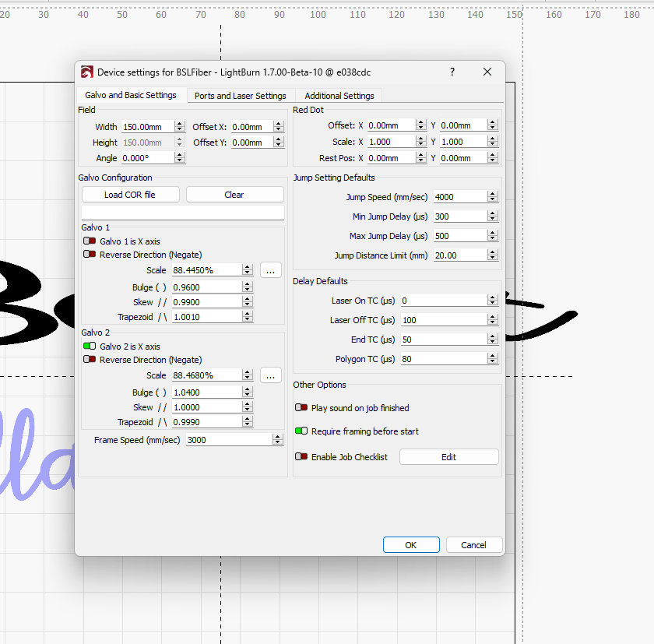Image resolution: width=654 pixels, height=644 pixels.
Task: Click the "Jump Setting Defaults" group label
Action: point(334,178)
